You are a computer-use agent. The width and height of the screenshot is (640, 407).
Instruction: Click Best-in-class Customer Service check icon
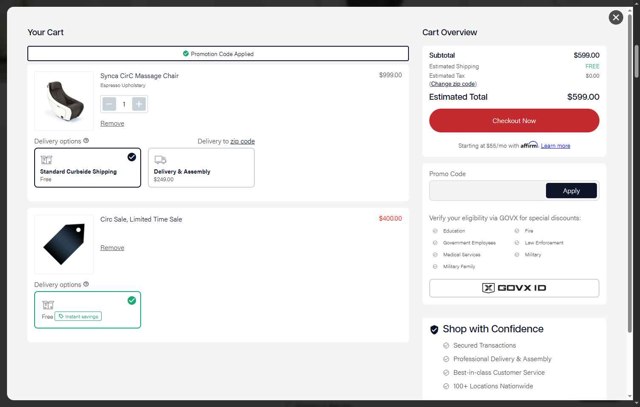click(446, 372)
